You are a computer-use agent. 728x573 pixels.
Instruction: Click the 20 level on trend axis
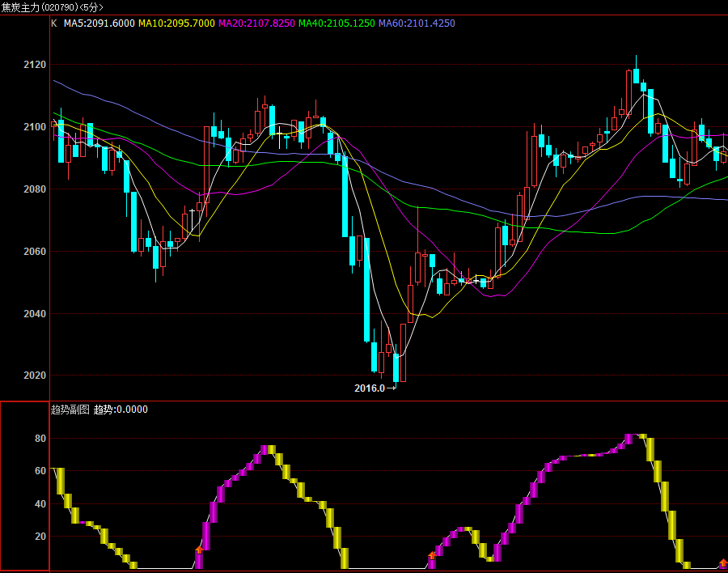pos(40,537)
